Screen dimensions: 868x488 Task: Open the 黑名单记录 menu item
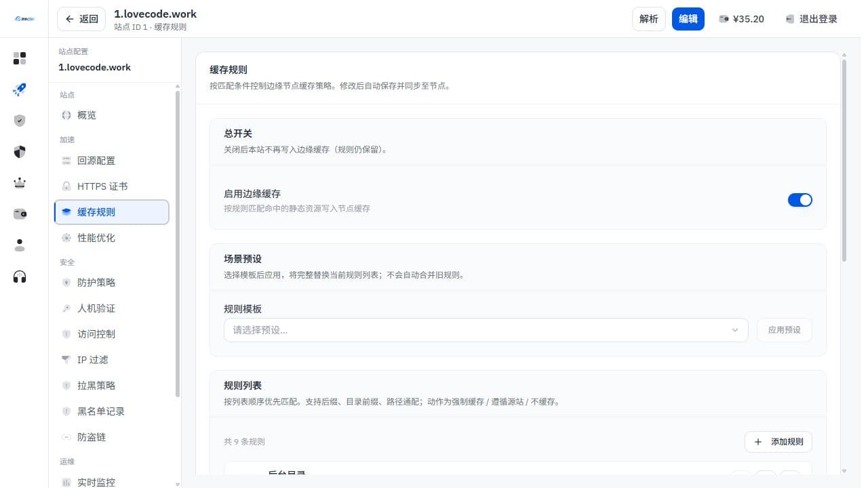(x=111, y=411)
